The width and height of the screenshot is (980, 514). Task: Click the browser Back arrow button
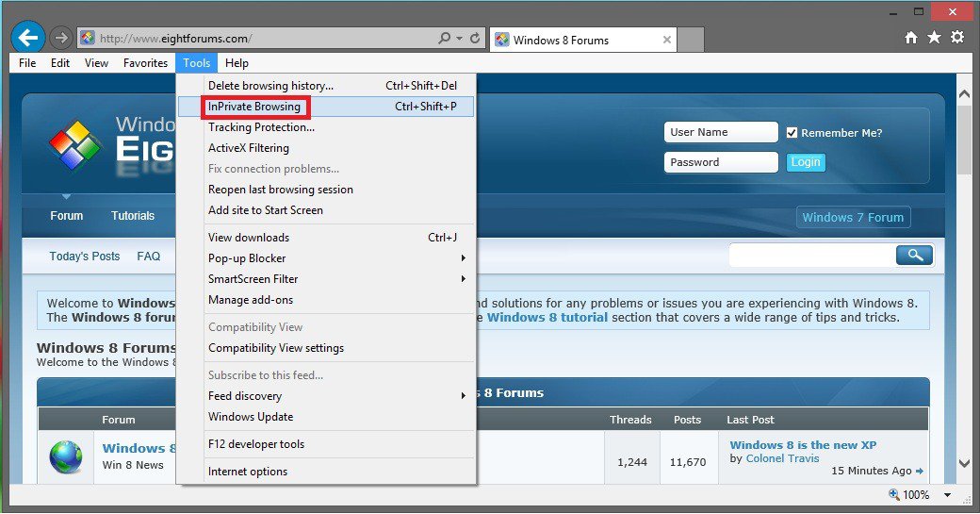(28, 38)
